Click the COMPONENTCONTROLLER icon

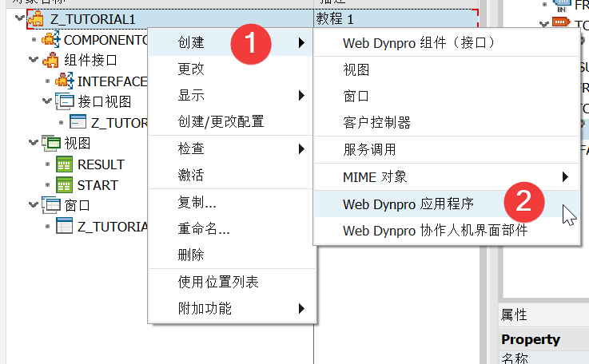(x=52, y=39)
